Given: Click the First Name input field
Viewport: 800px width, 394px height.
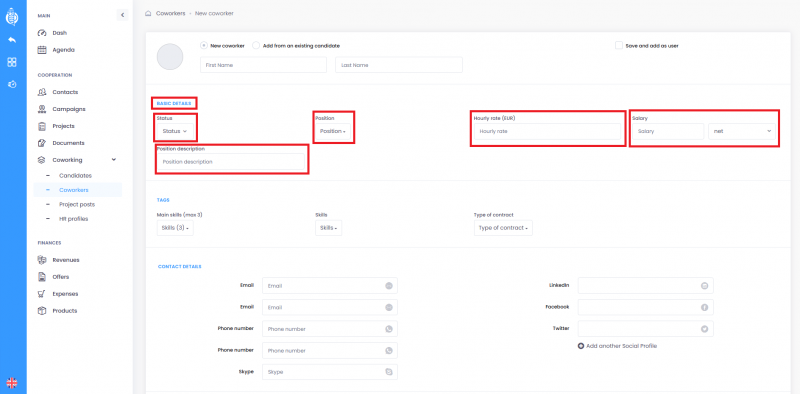Looking at the screenshot, I should pyautogui.click(x=263, y=65).
